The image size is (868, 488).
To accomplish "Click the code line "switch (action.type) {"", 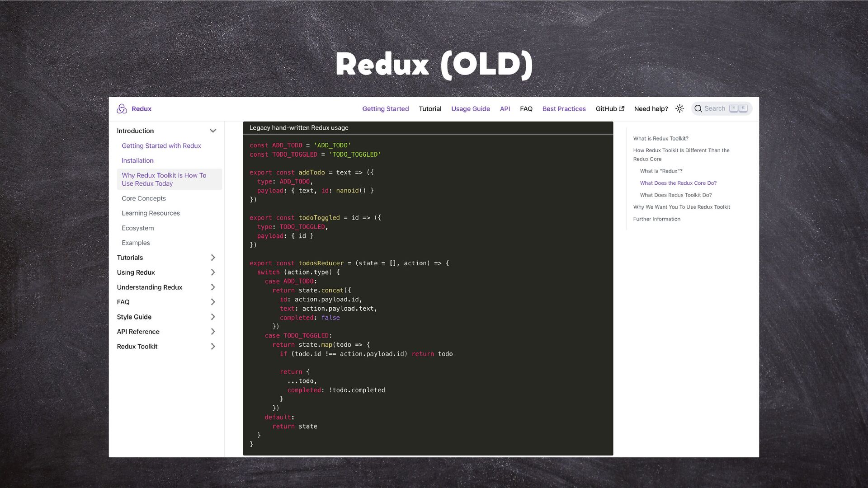I will 298,272.
